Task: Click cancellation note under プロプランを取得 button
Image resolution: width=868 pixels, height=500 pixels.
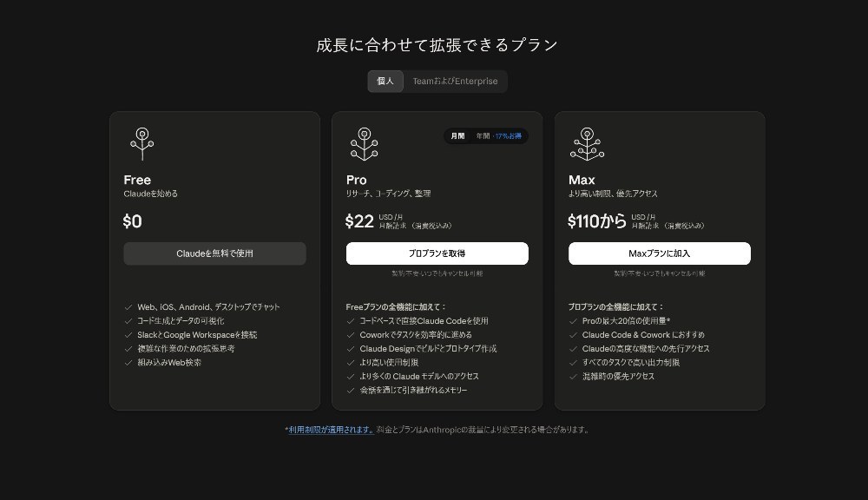Action: (437, 273)
